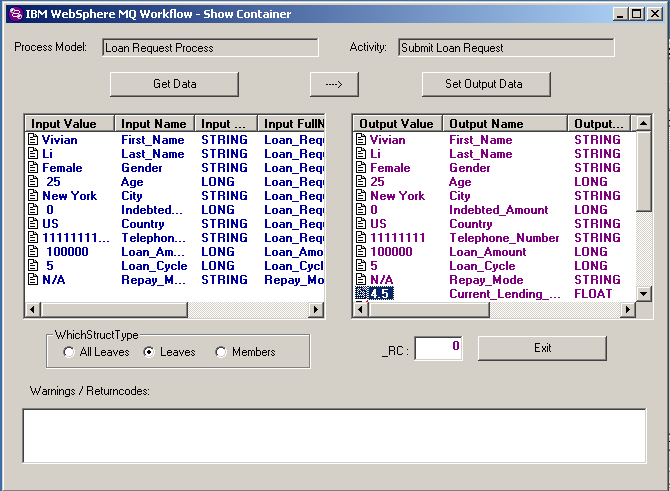Click the ---> copy arrow button
Screen dimensions: 670x491
334,84
